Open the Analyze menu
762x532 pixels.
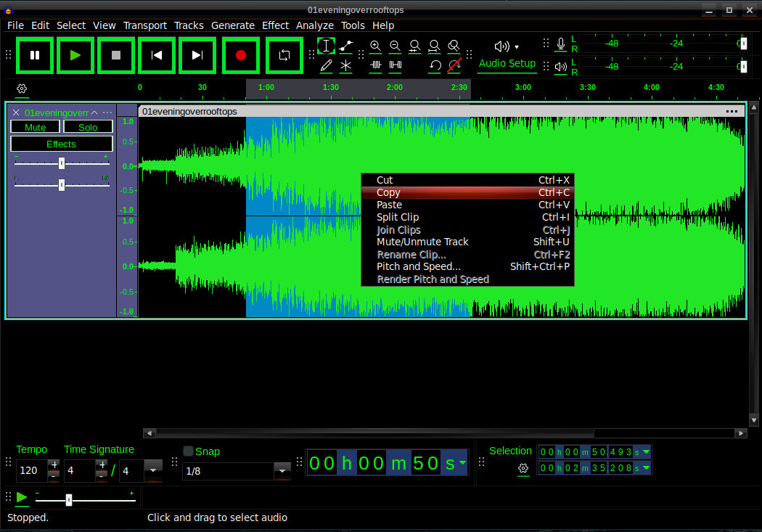pos(315,25)
